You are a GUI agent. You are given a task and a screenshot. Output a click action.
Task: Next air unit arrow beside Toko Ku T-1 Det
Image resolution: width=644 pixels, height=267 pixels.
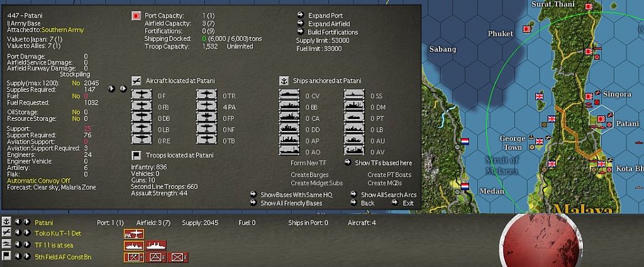(26, 233)
